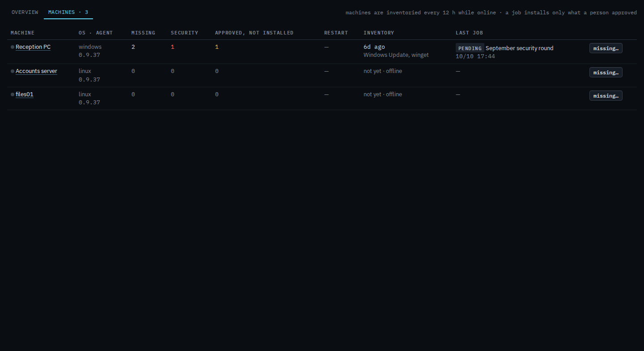Click the PENDING badge on Reception PC's job
This screenshot has height=351, width=644.
click(x=470, y=48)
